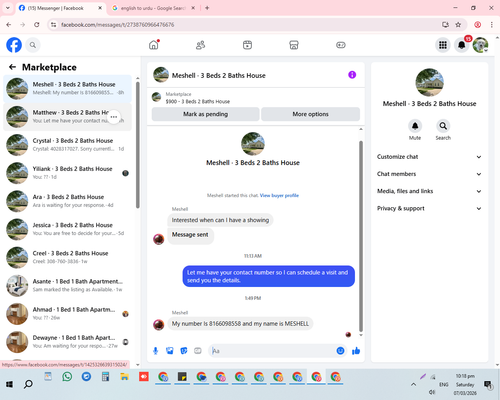Open the Friends icon in top navigation
The height and width of the screenshot is (400, 500).
click(200, 45)
